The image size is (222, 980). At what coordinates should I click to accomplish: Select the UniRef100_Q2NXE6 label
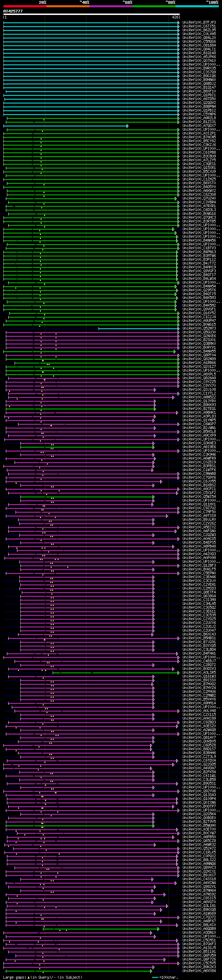(199, 336)
